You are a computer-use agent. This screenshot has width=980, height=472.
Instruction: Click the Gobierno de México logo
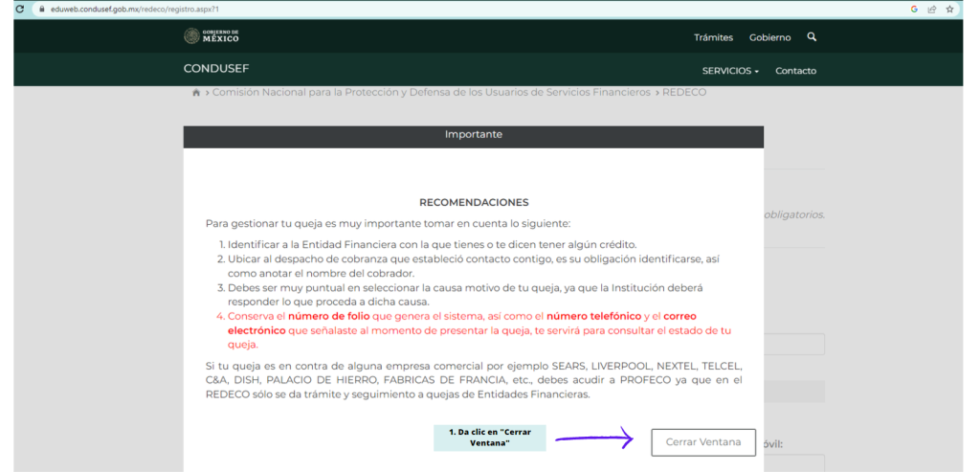coord(212,36)
